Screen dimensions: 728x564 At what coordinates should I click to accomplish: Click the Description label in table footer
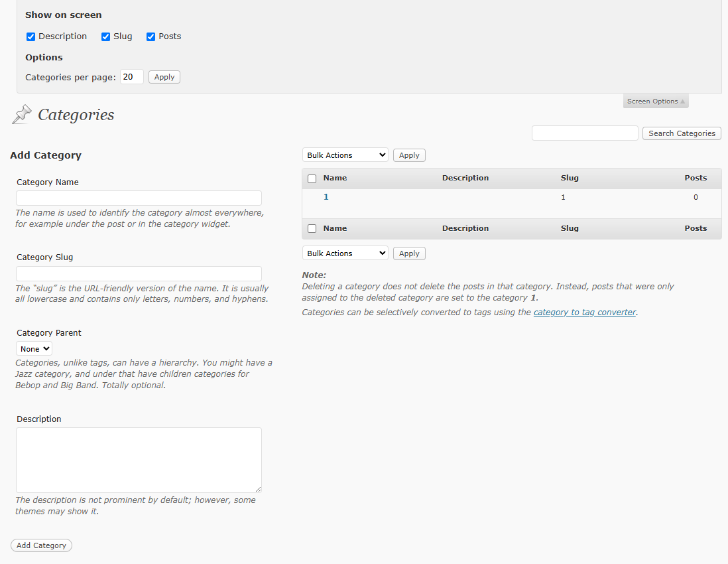tap(465, 228)
